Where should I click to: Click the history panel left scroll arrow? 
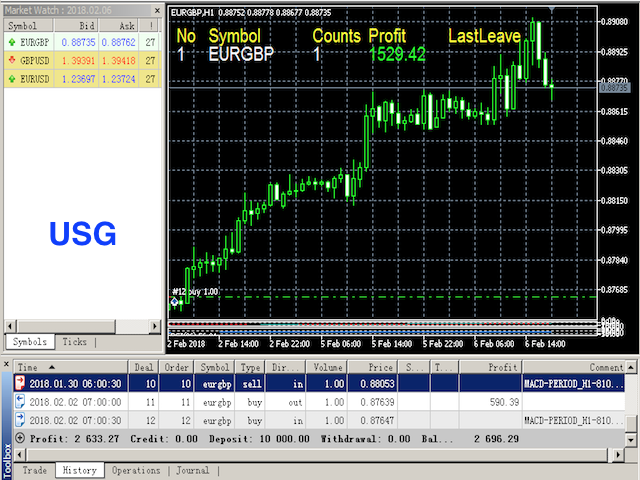tap(21, 454)
